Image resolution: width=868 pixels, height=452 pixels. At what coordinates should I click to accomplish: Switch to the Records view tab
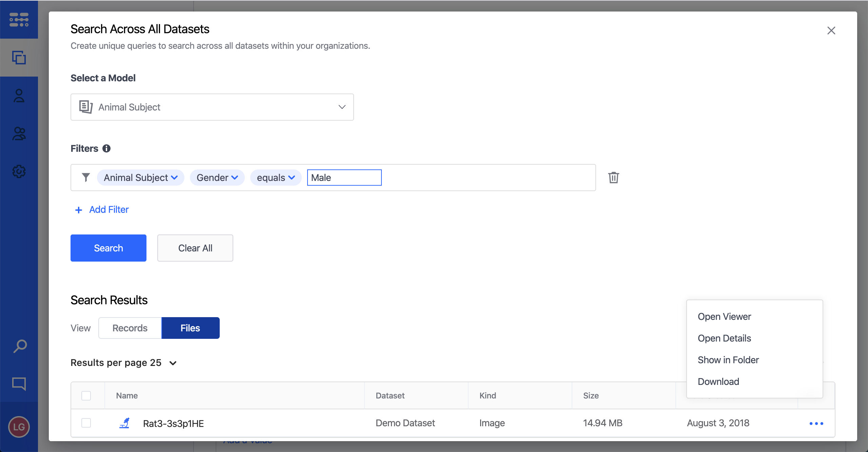click(x=130, y=328)
